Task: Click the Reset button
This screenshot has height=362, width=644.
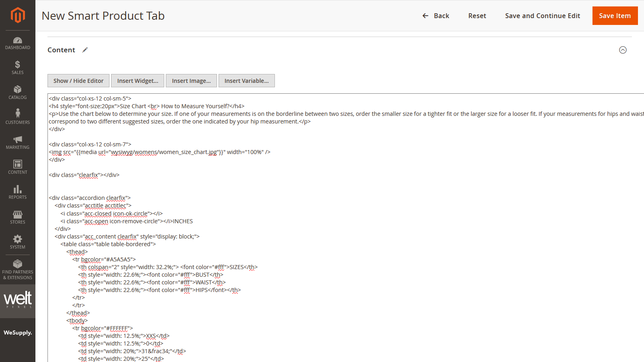Action: [x=477, y=16]
